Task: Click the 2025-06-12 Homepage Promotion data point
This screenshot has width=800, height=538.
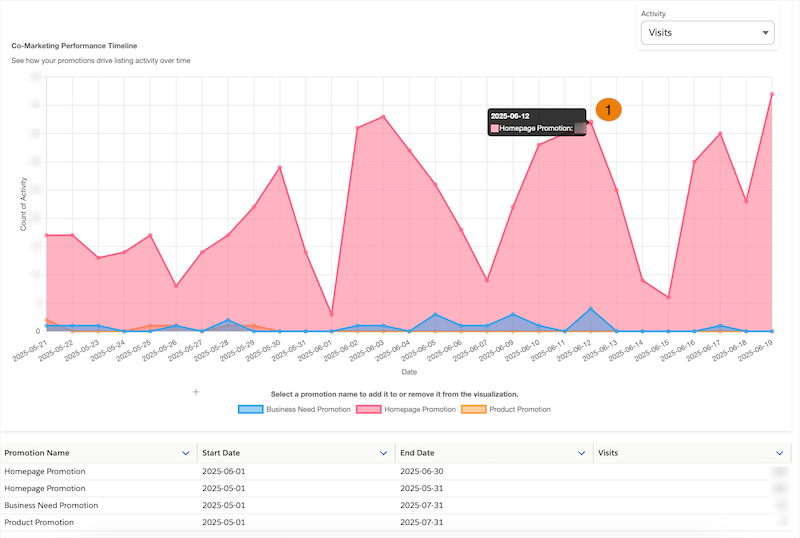Action: pos(591,122)
